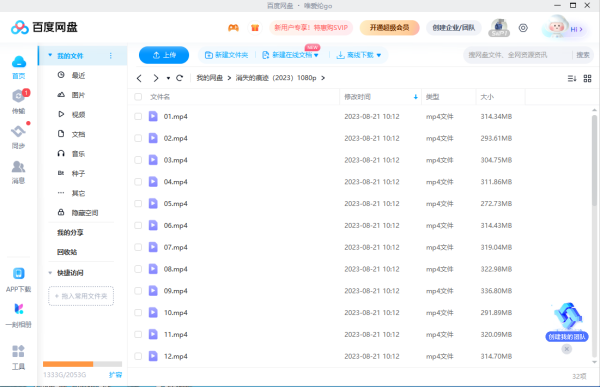
Task: Check the box for 07.mp4
Action: 138,247
